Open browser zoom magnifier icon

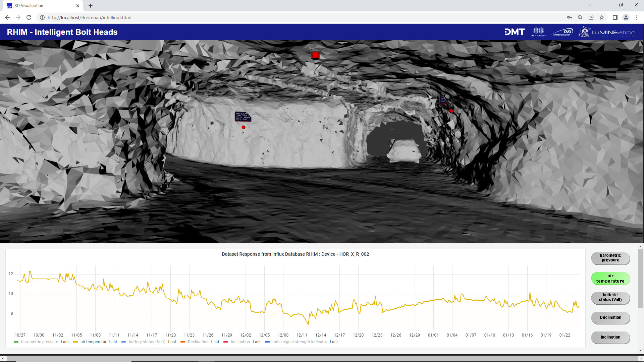[580, 17]
